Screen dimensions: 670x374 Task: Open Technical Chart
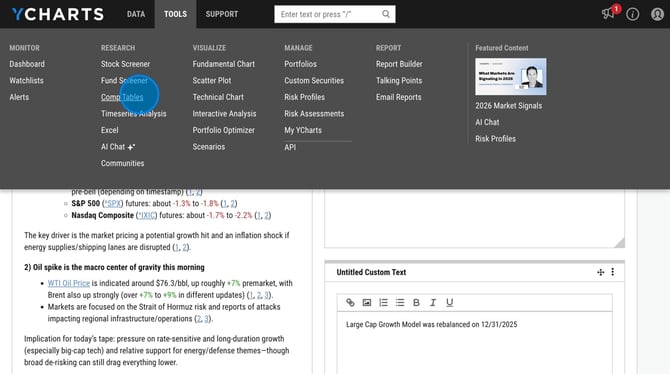click(218, 97)
